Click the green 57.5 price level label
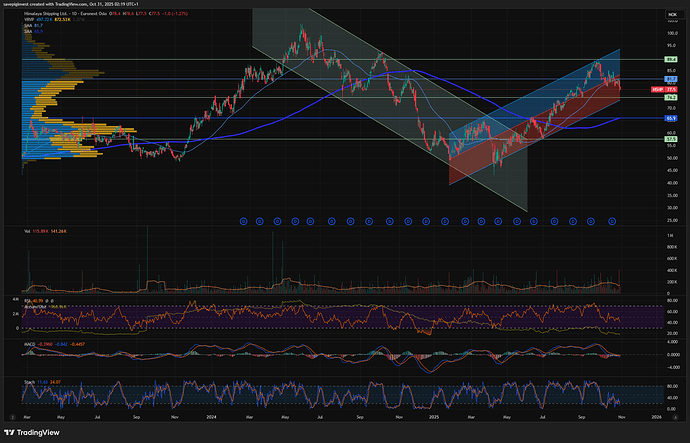The width and height of the screenshot is (690, 443). point(671,140)
